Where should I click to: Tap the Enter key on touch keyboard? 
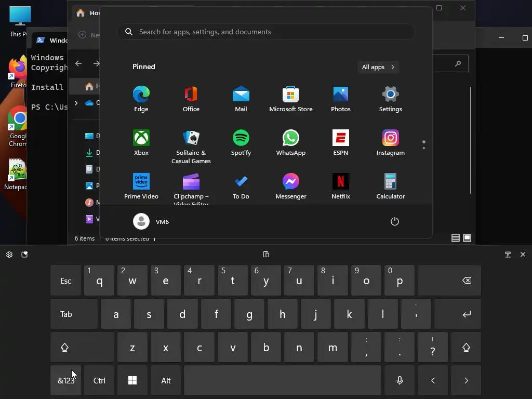tap(458, 314)
